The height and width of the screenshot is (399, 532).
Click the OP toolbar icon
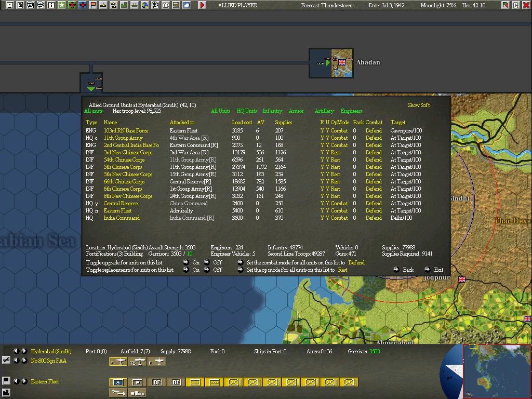[166, 5]
